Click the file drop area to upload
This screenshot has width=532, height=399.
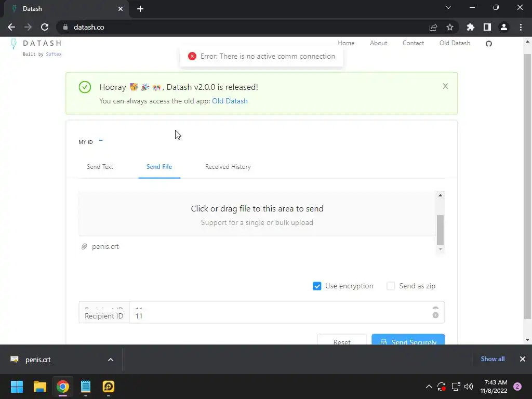257,214
